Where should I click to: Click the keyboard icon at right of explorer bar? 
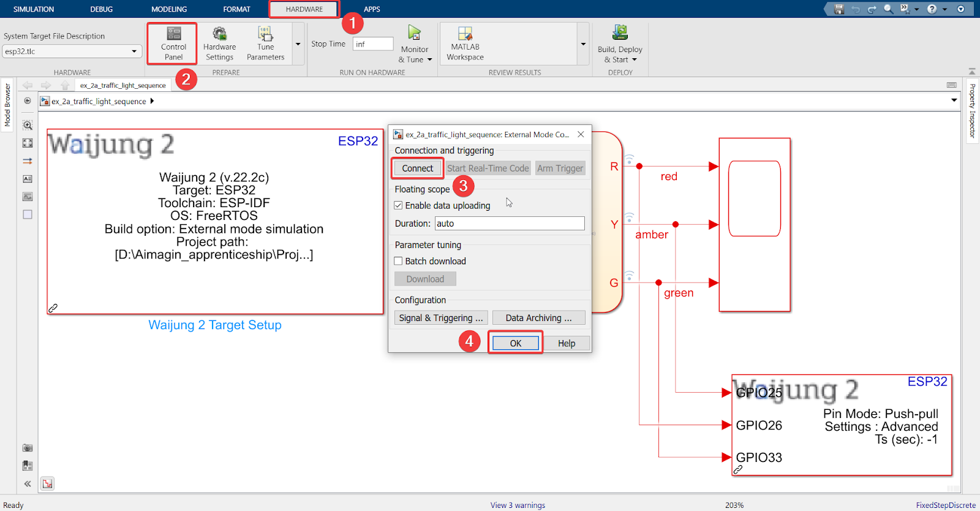pos(951,85)
